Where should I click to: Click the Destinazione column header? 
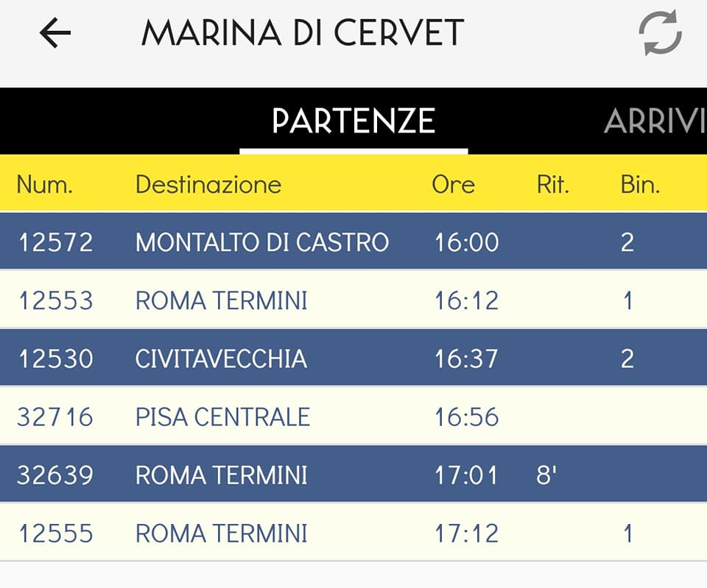click(x=208, y=184)
